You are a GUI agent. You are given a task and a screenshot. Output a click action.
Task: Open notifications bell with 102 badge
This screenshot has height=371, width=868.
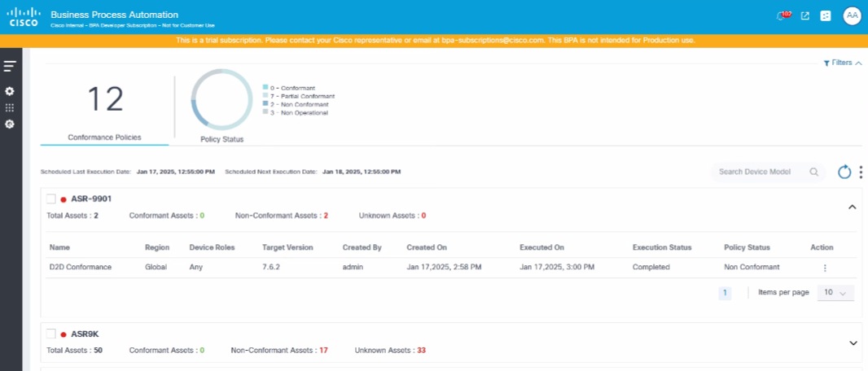pyautogui.click(x=783, y=16)
